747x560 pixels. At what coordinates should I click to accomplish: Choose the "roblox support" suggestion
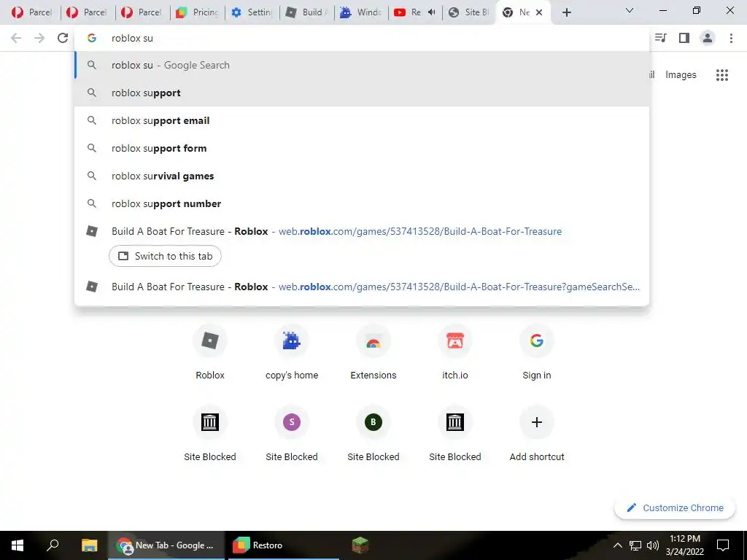pyautogui.click(x=362, y=93)
